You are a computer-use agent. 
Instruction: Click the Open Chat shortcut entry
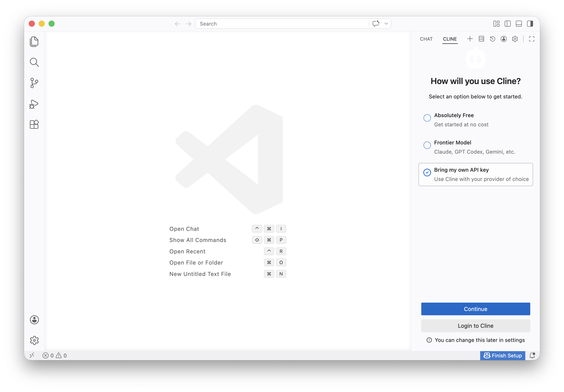227,229
